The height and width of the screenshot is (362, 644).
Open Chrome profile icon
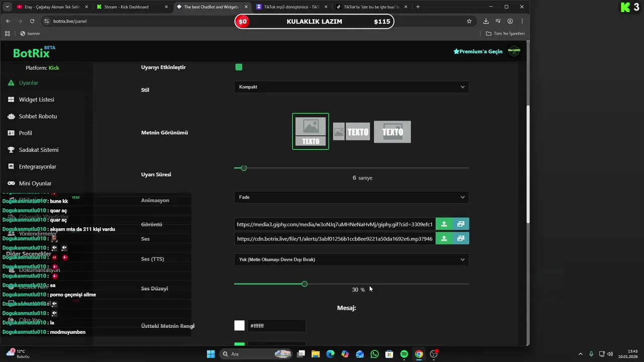510,21
